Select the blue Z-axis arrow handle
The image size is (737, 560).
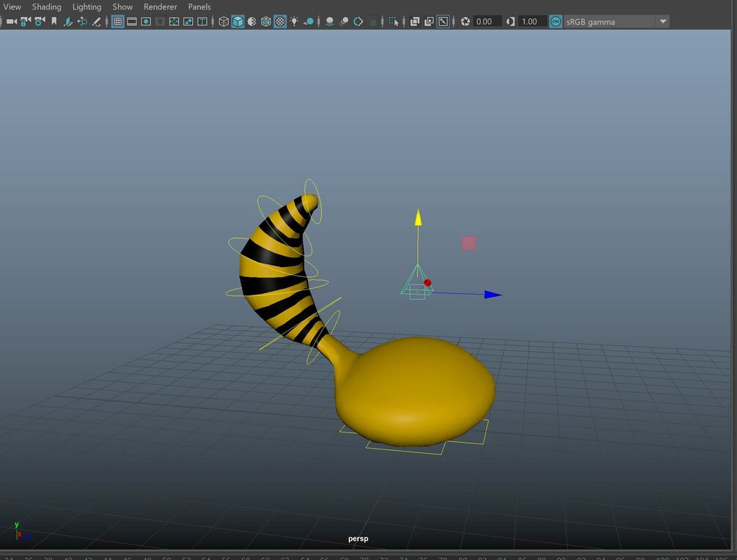(493, 295)
